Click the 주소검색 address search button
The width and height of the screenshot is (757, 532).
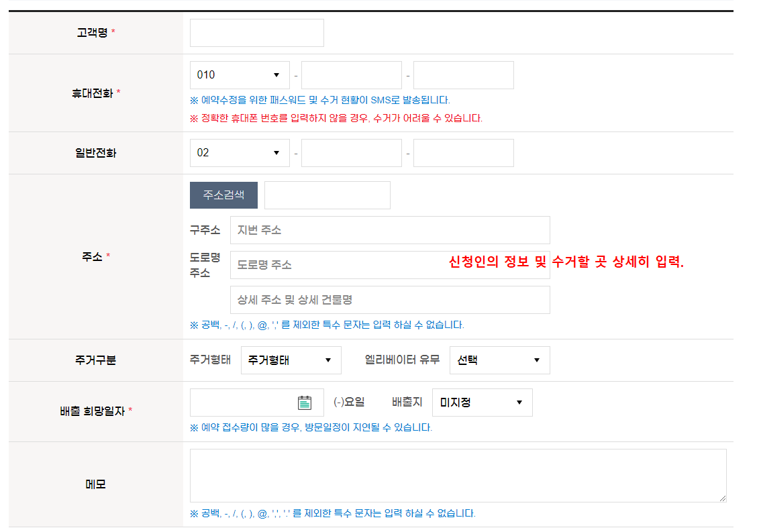pos(223,195)
